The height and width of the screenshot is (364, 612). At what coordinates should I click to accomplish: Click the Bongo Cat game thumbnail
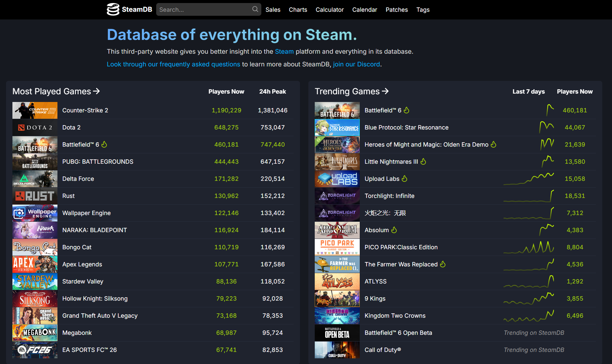35,247
